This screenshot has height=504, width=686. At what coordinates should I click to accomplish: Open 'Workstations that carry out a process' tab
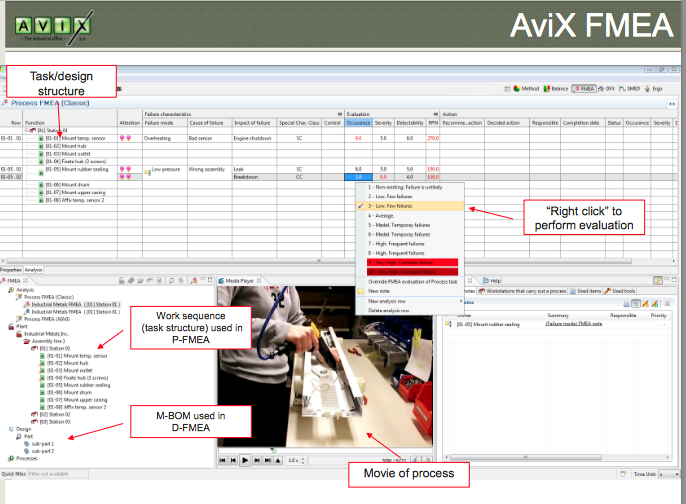coord(522,291)
